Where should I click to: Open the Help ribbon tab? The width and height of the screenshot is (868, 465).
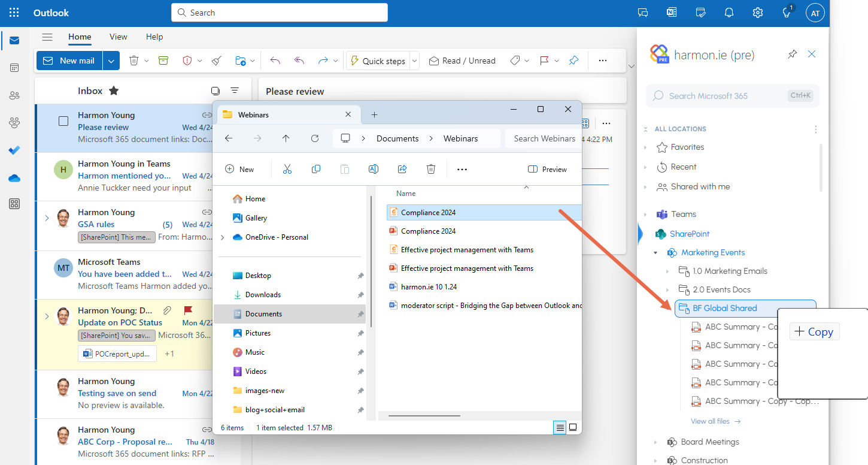(x=154, y=37)
